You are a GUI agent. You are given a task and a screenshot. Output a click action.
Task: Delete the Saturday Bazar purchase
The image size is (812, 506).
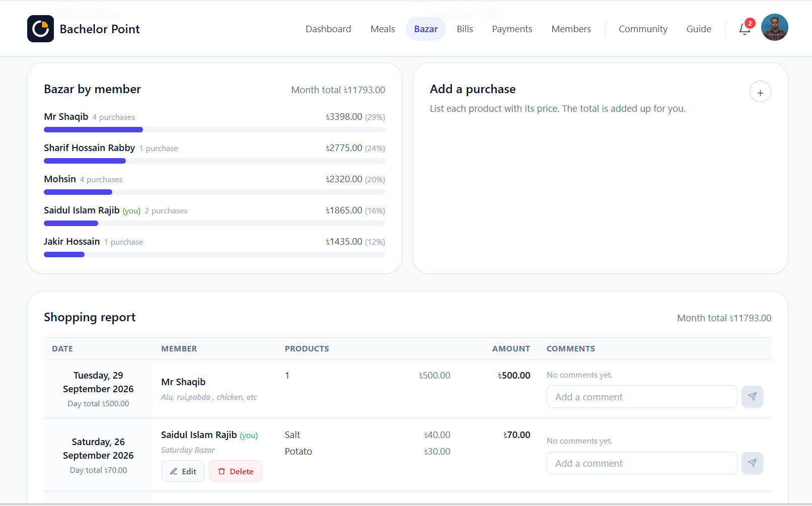click(236, 471)
